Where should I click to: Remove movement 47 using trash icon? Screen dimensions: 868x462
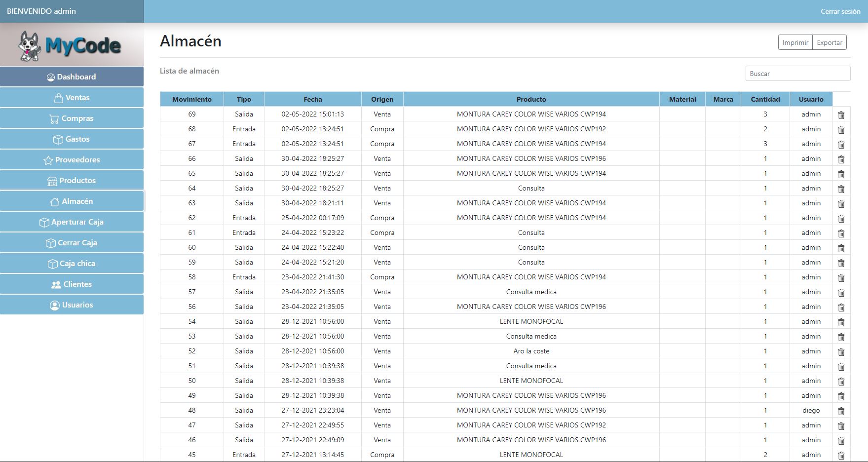tap(841, 425)
